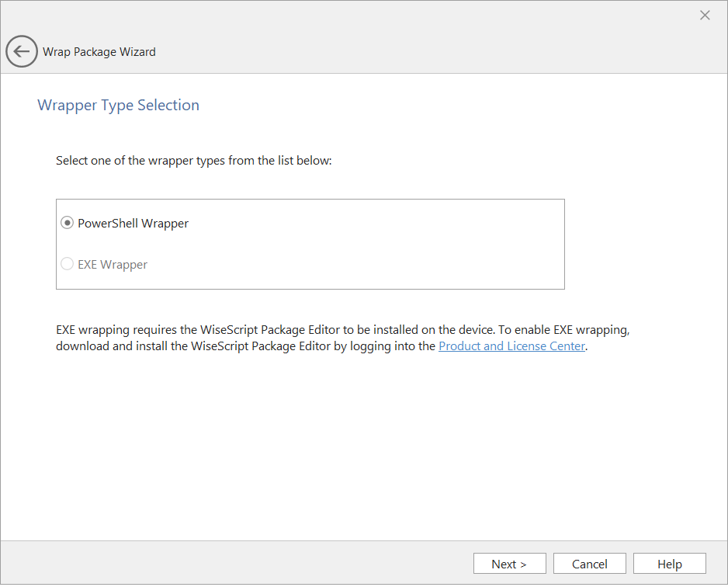This screenshot has width=728, height=587.
Task: Click the back arrow icon
Action: [21, 52]
